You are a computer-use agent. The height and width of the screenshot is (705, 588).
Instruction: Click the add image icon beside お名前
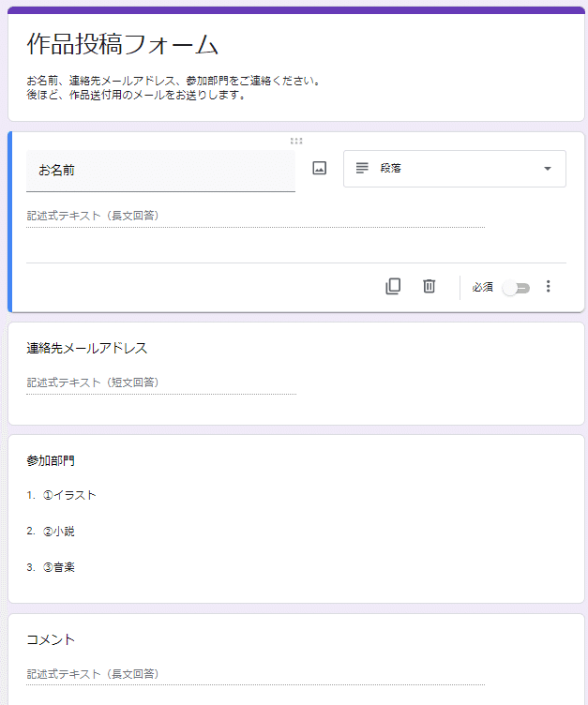pyautogui.click(x=320, y=168)
